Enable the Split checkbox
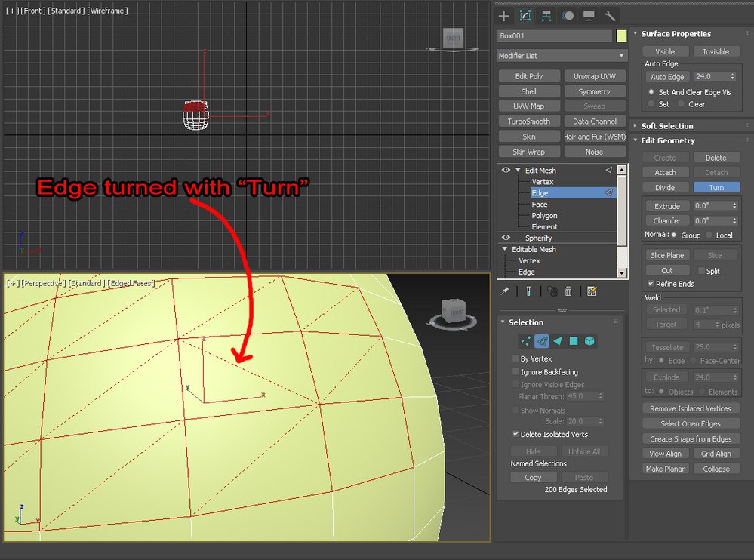The height and width of the screenshot is (560, 754). tap(702, 271)
